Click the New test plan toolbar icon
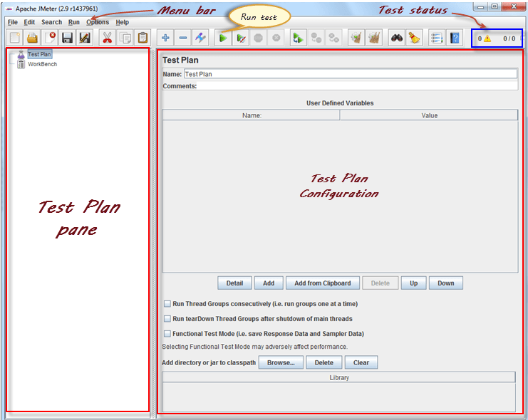 coord(14,38)
